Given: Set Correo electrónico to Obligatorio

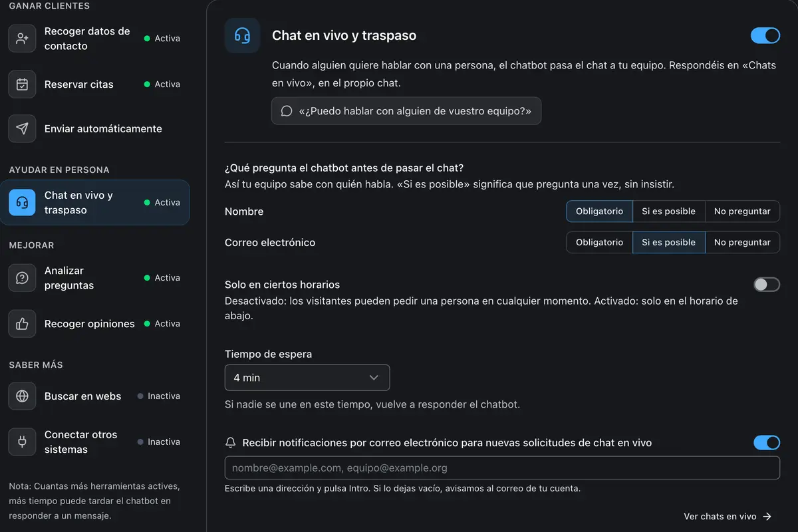Looking at the screenshot, I should pos(599,243).
